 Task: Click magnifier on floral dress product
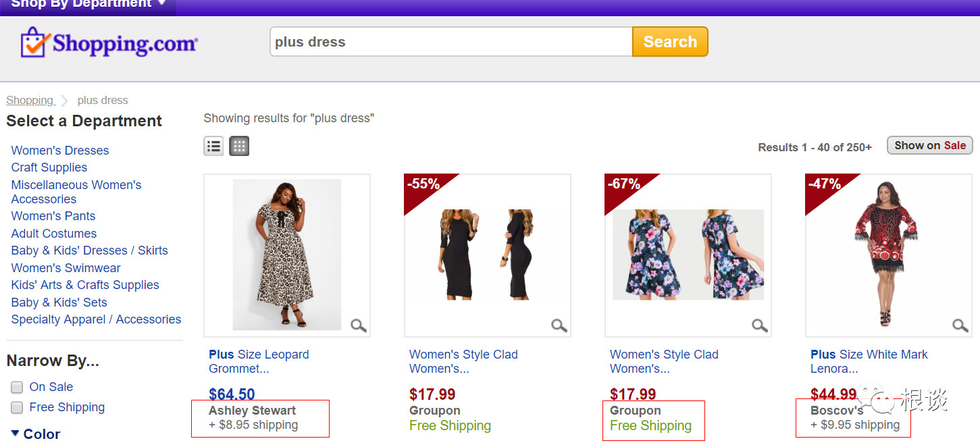[x=759, y=325]
